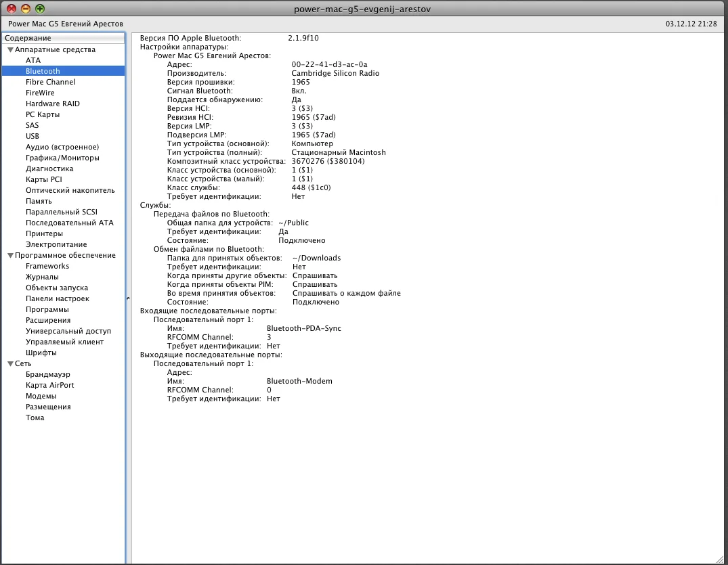Click the Bluetooth-PDA-Sync port name
This screenshot has width=728, height=565.
tap(303, 328)
